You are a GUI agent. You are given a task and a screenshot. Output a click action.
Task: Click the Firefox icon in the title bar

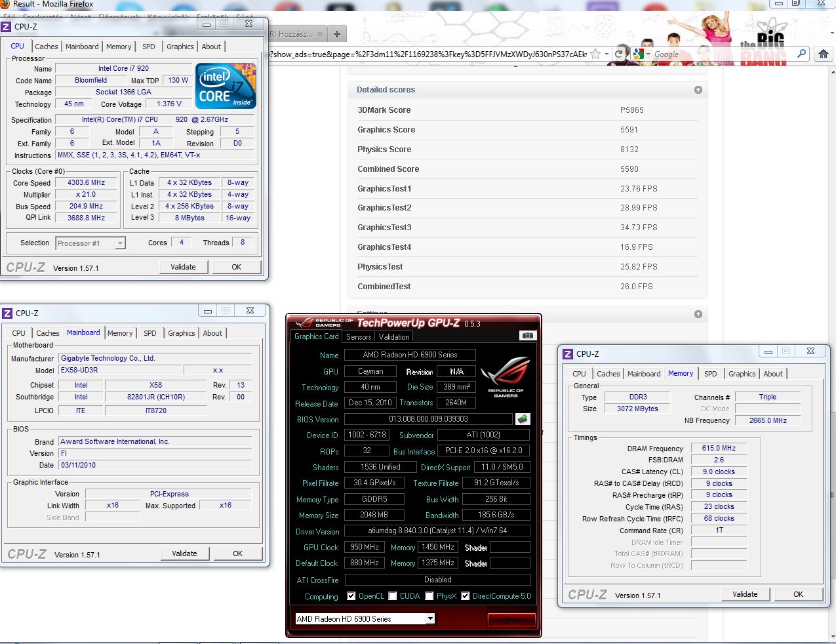click(4, 4)
